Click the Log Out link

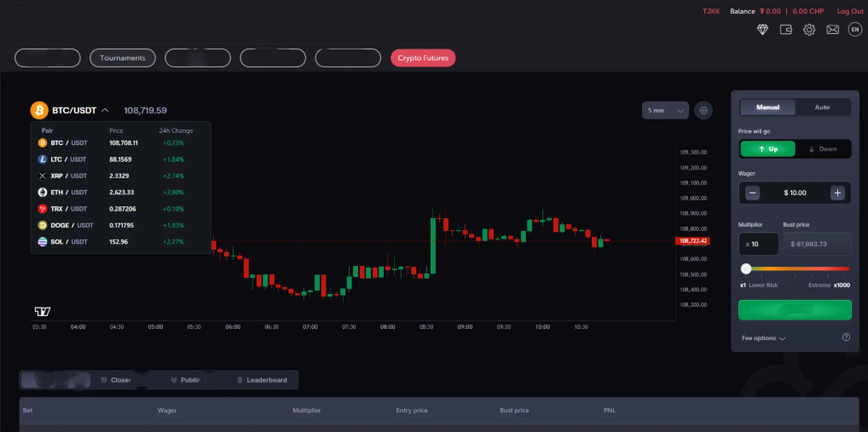850,11
